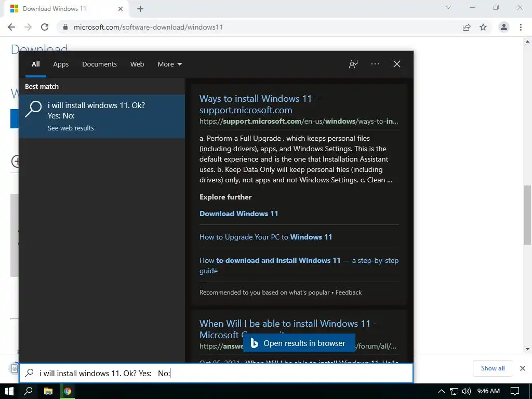Close the Windows search panel
Viewport: 532px width, 399px height.
[396, 64]
